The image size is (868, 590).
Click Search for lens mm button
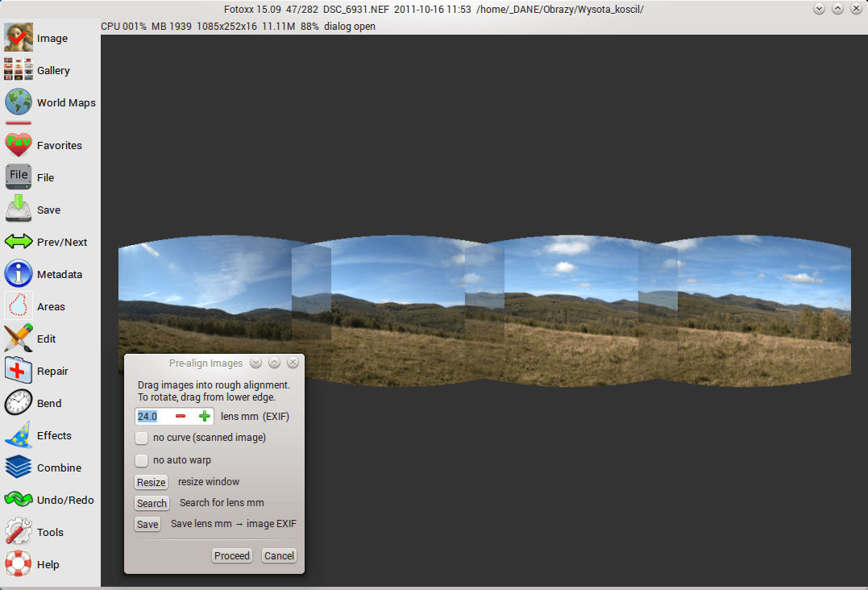click(152, 503)
